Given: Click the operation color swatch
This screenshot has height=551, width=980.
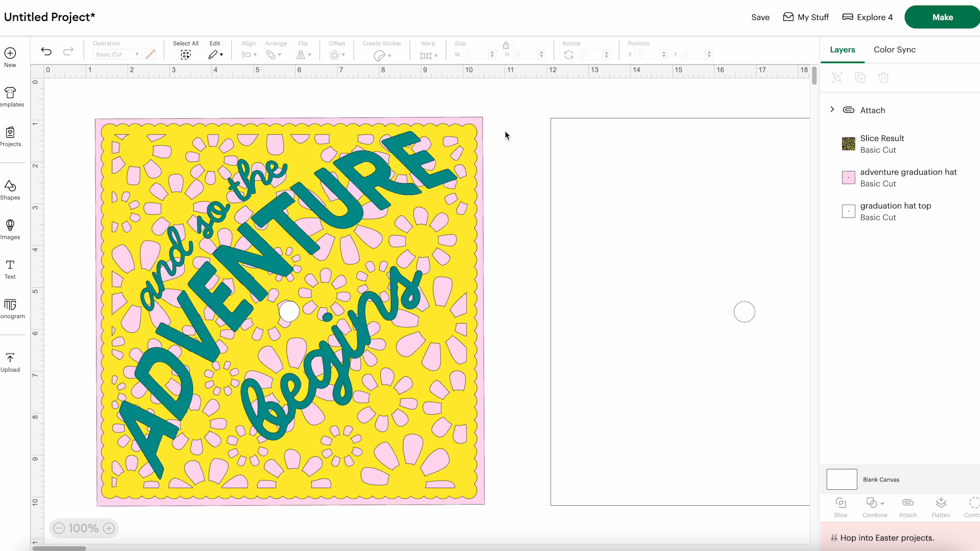Looking at the screenshot, I should [151, 55].
